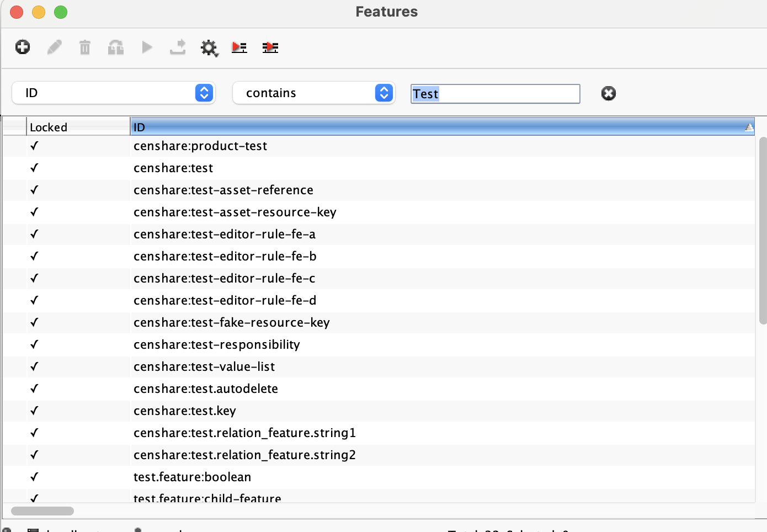Image resolution: width=767 pixels, height=532 pixels.
Task: Open the contains operator dropdown
Action: [x=383, y=93]
